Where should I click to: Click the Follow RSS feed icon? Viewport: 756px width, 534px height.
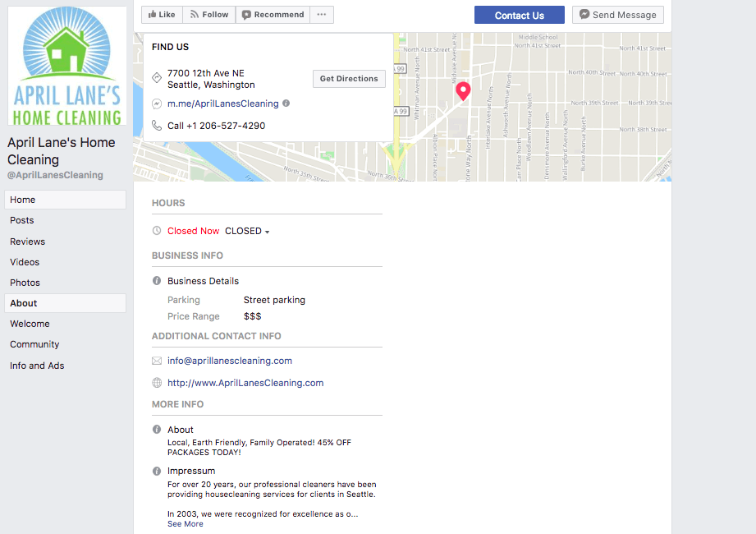click(x=195, y=15)
